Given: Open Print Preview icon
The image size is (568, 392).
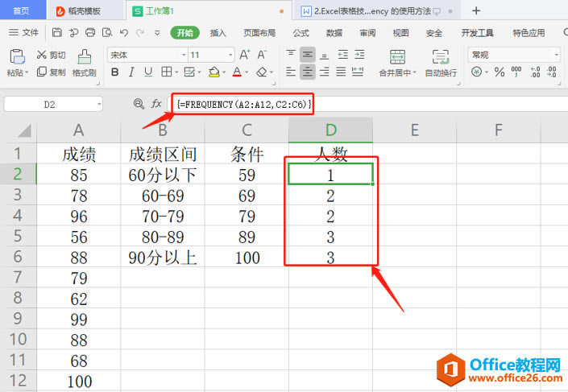Looking at the screenshot, I should [107, 32].
